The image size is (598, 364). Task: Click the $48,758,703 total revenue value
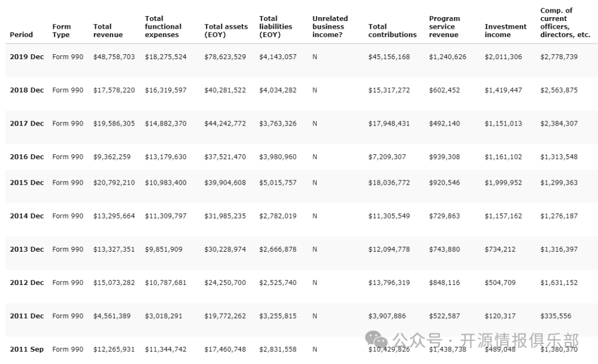(x=114, y=57)
